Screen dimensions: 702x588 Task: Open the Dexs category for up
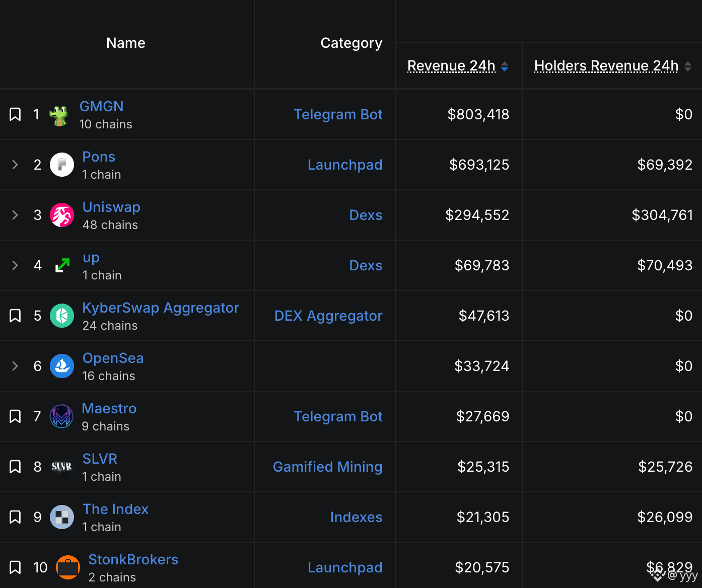click(x=366, y=265)
